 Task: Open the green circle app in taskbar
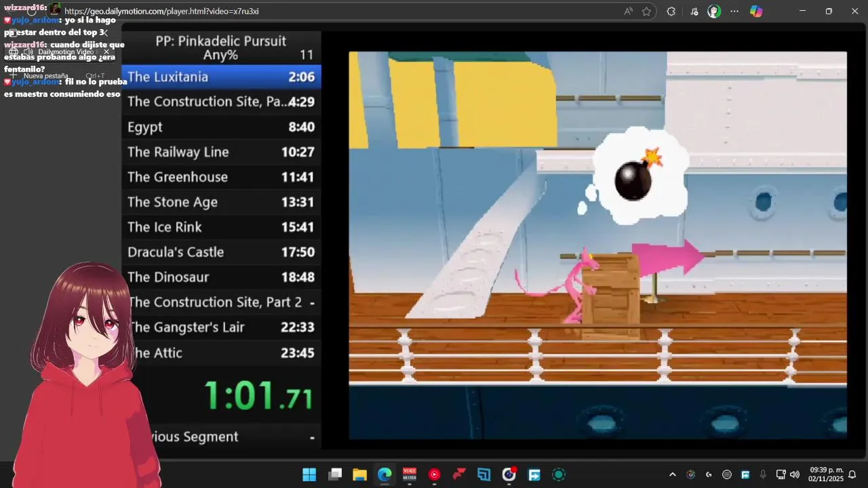pyautogui.click(x=559, y=474)
